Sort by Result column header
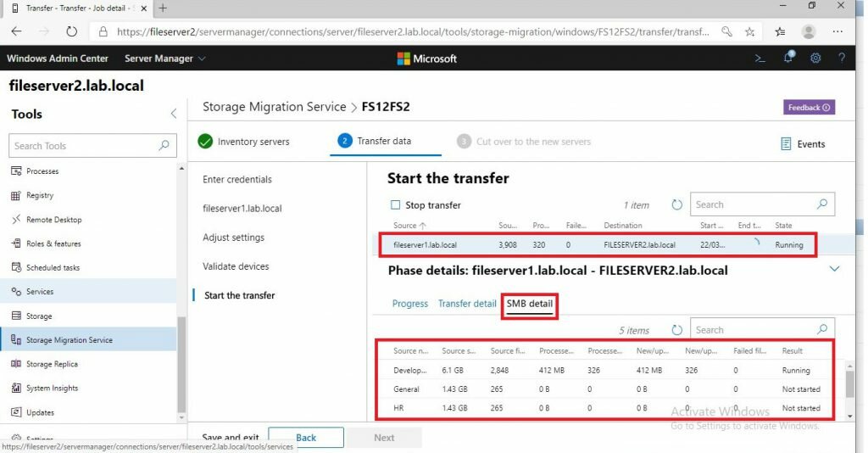The image size is (868, 453). 793,351
